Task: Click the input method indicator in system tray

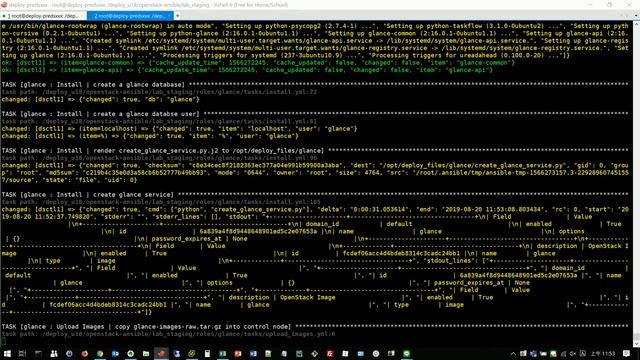Action: coord(583,353)
